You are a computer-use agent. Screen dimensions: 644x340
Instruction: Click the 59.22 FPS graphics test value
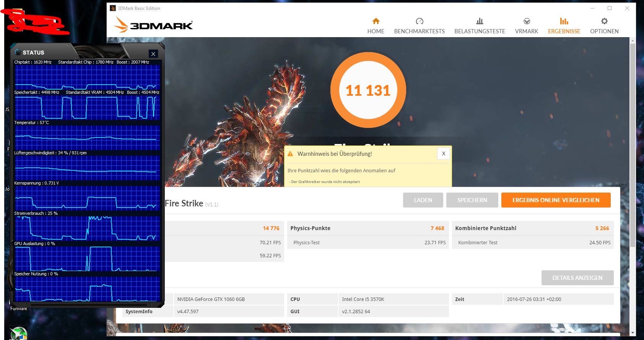click(x=270, y=255)
